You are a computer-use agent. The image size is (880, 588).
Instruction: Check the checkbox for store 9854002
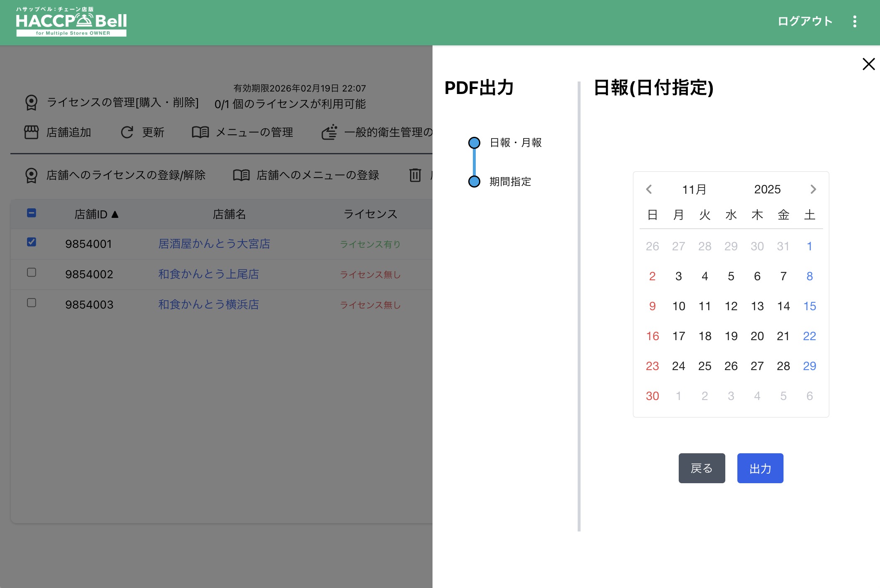tap(32, 272)
